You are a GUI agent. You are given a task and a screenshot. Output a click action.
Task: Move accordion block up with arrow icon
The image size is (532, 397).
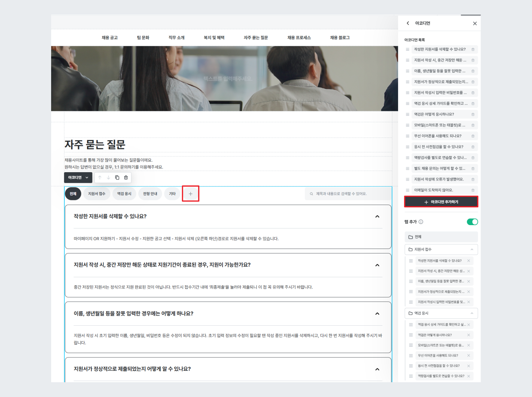tap(100, 177)
